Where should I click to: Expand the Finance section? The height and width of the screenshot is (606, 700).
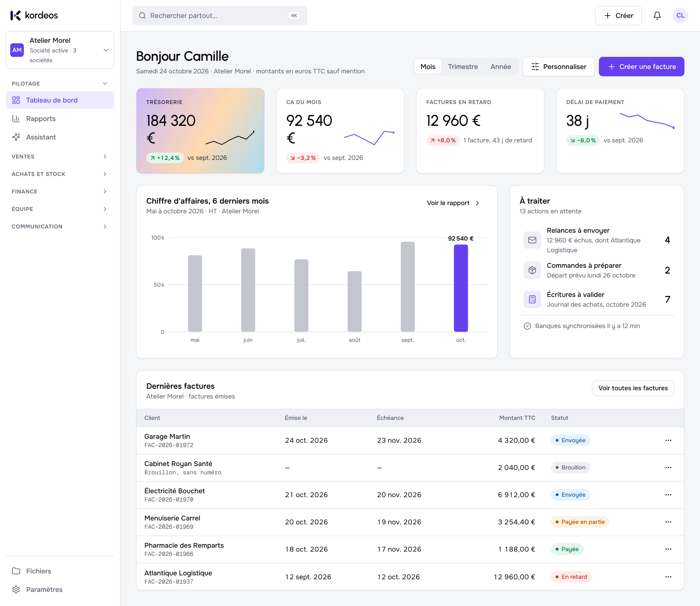pos(60,191)
